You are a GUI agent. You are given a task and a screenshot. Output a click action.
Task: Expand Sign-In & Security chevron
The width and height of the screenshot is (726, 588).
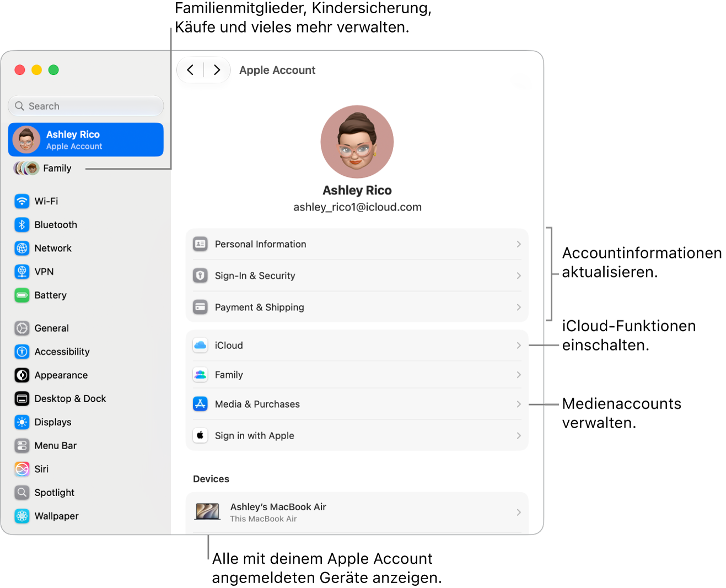pyautogui.click(x=519, y=276)
